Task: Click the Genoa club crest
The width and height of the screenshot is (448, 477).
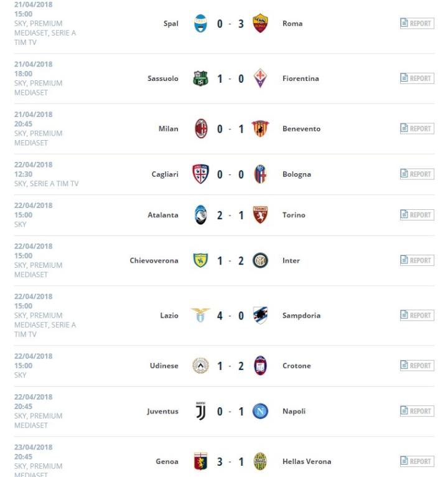Action: point(200,461)
